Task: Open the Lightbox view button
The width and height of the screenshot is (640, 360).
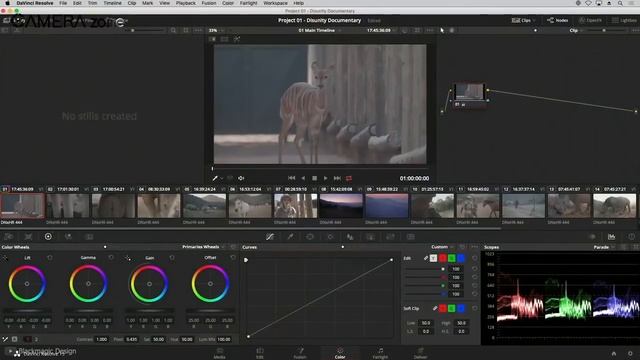Action: coord(624,20)
